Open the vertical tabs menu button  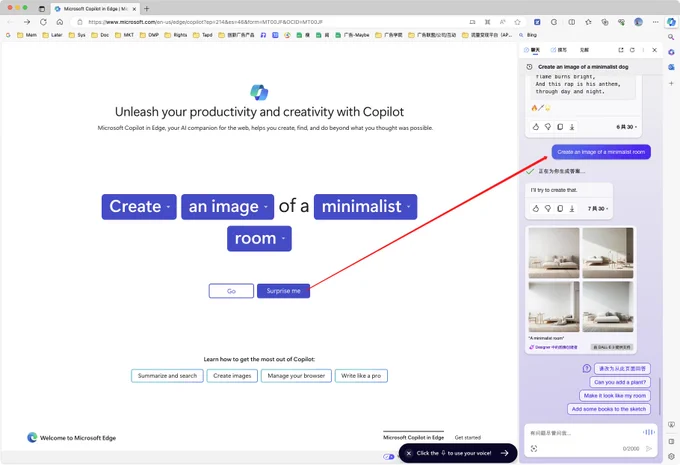coord(42,9)
